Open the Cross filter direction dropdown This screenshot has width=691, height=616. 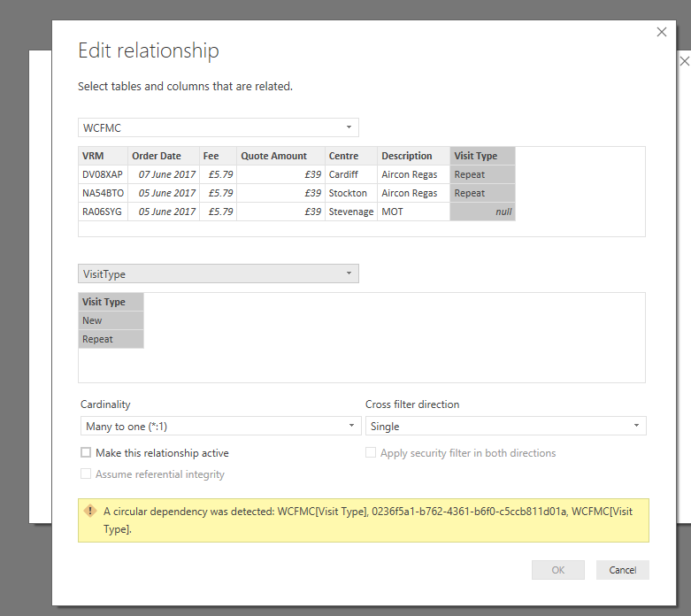(505, 426)
